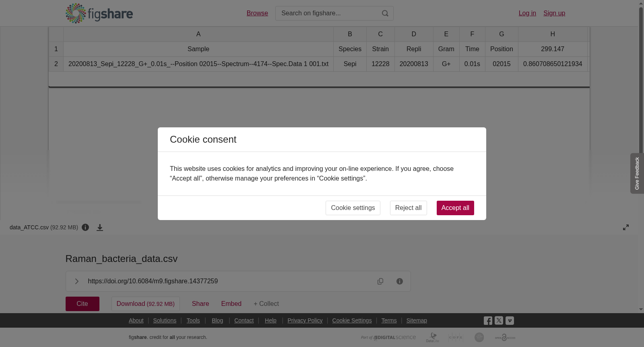Reject all cookies
The image size is (644, 347).
(408, 208)
